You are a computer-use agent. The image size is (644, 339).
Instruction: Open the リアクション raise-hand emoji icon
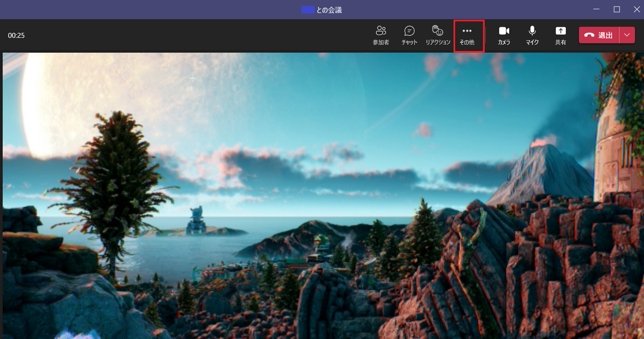[437, 31]
